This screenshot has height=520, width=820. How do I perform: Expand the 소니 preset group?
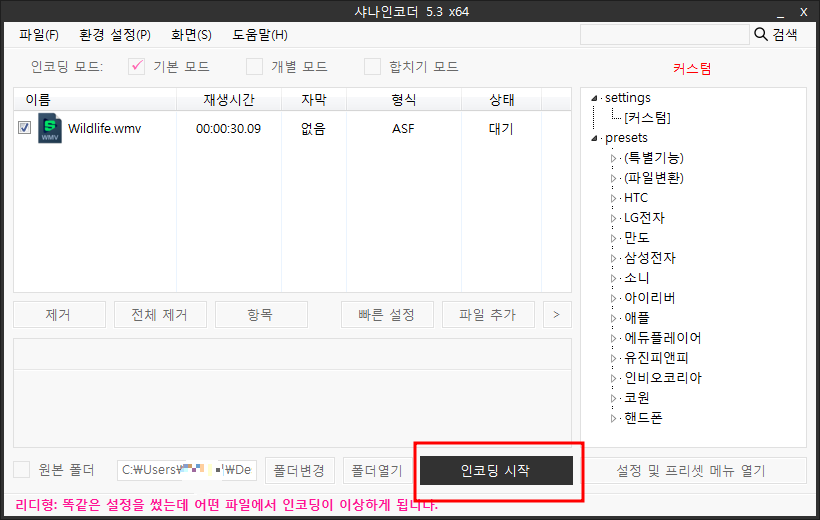click(613, 278)
